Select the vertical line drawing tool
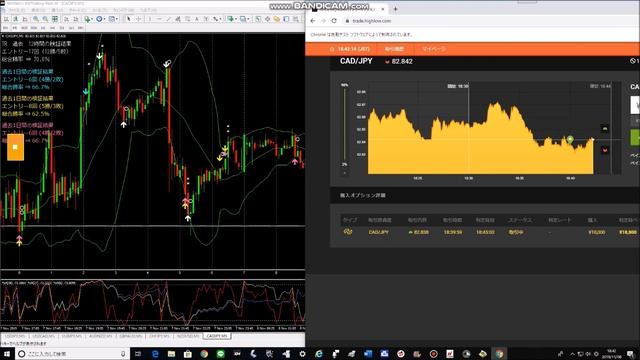 point(150,19)
